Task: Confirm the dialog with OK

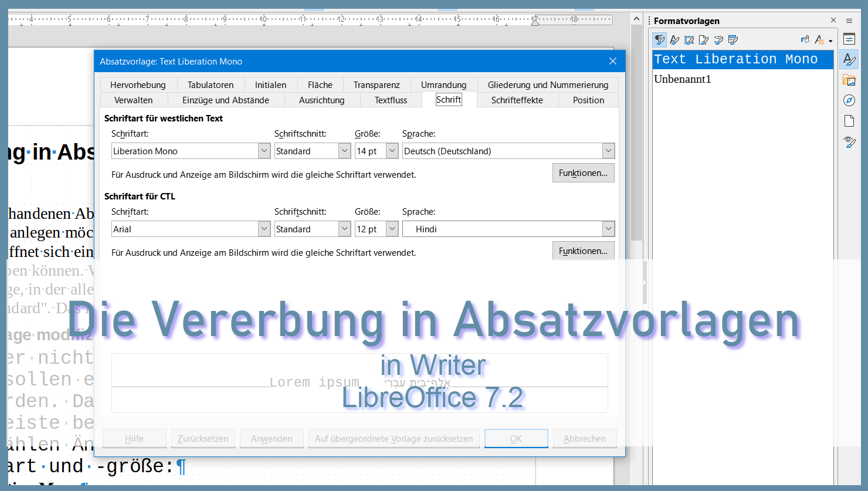Action: point(516,438)
